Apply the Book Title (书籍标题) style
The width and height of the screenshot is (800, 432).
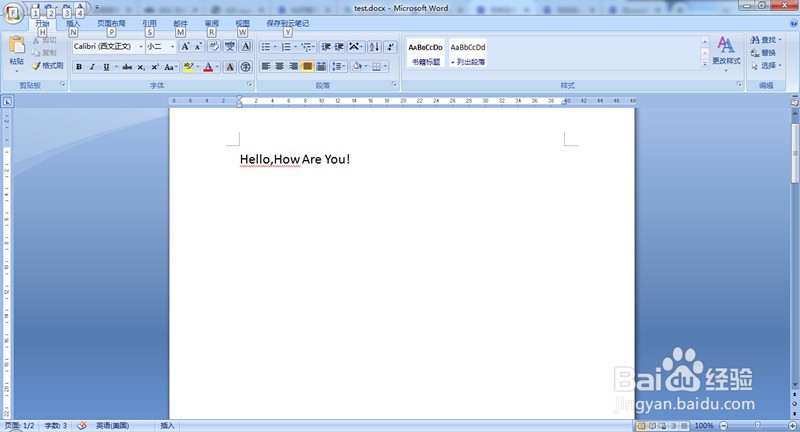click(x=426, y=53)
